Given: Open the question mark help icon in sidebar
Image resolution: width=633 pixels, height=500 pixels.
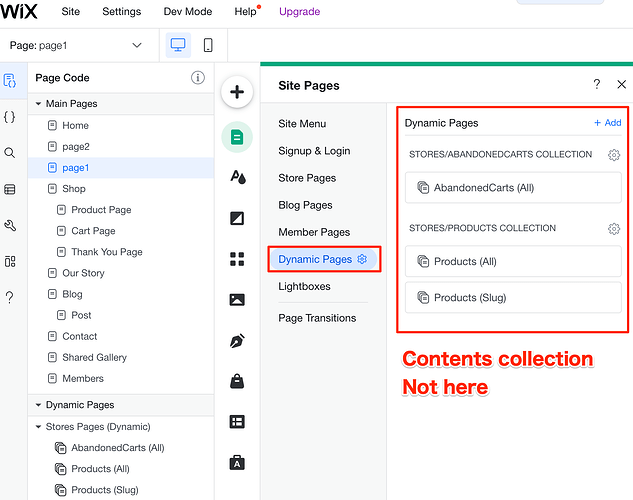Looking at the screenshot, I should (x=10, y=297).
